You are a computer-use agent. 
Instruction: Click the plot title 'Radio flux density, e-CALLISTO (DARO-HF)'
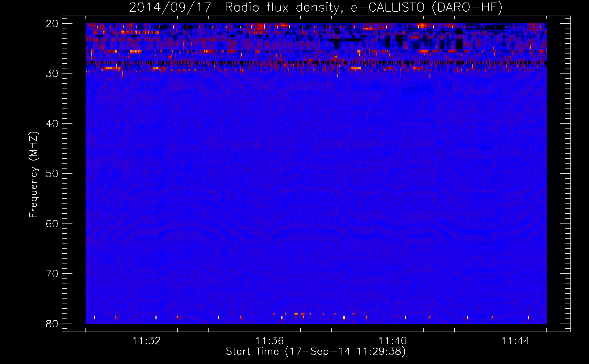click(364, 8)
